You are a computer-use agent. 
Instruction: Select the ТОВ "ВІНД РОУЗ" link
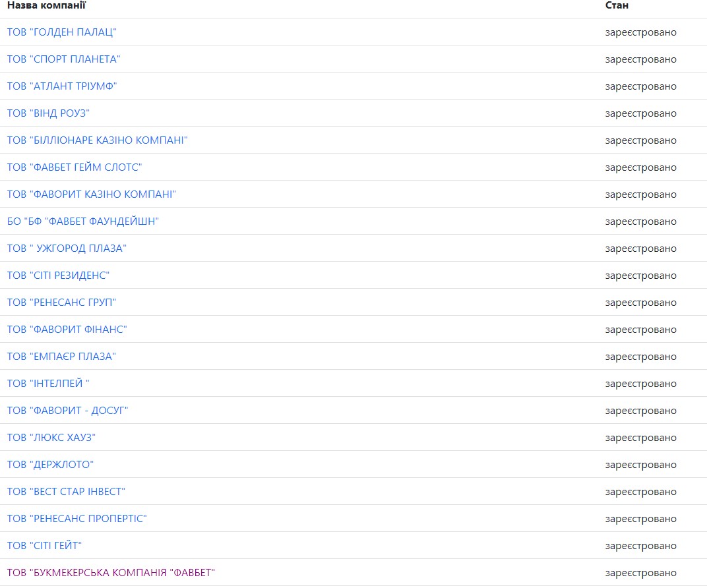[48, 113]
